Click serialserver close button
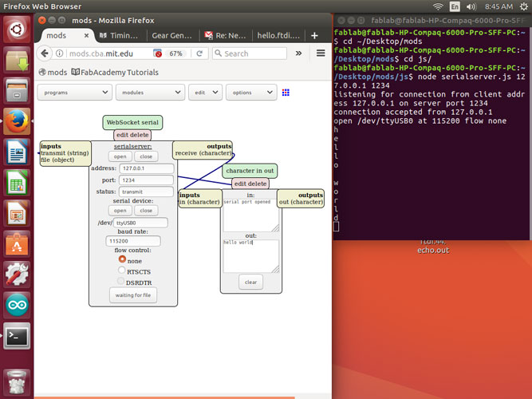Viewport: 532px width, 399px height. (x=146, y=156)
